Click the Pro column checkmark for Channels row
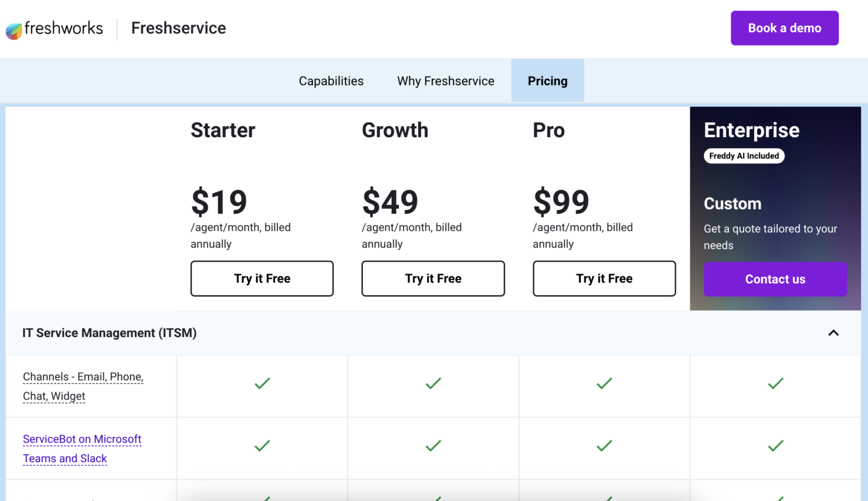 [x=603, y=383]
